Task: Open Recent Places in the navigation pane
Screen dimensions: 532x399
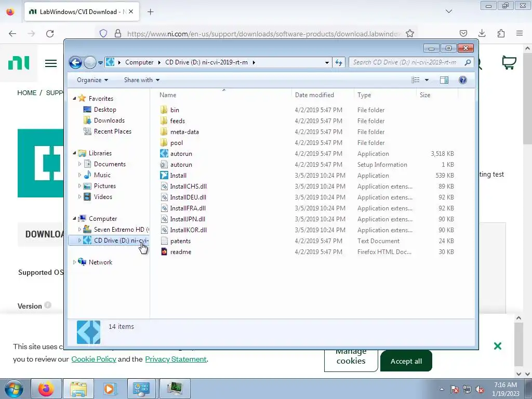Action: click(112, 131)
